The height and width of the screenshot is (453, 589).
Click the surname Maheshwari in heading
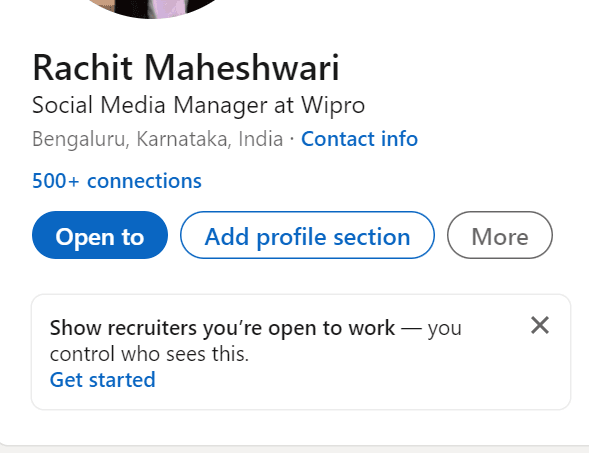click(242, 68)
